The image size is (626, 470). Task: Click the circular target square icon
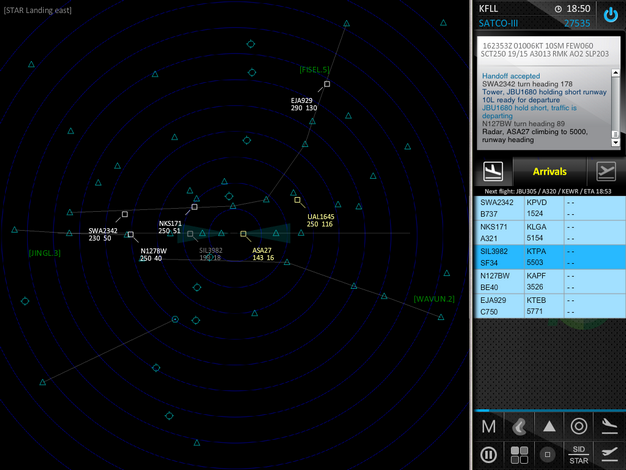pos(549,455)
